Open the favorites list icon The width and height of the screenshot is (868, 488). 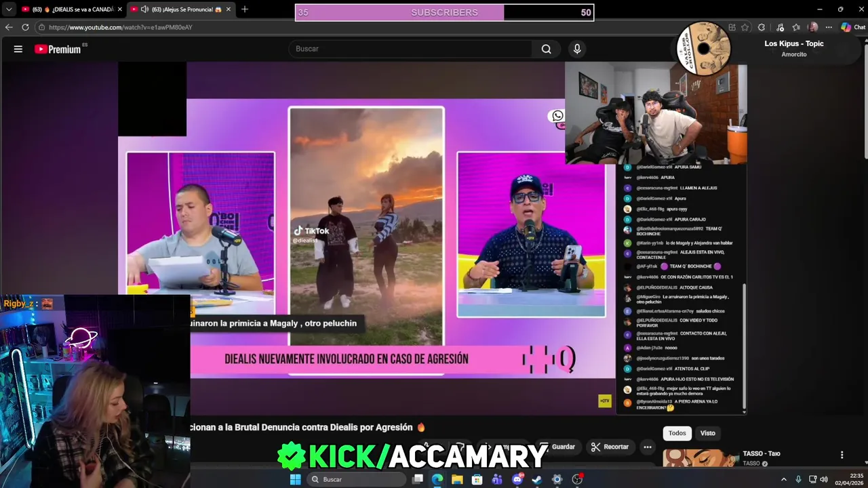pos(796,27)
